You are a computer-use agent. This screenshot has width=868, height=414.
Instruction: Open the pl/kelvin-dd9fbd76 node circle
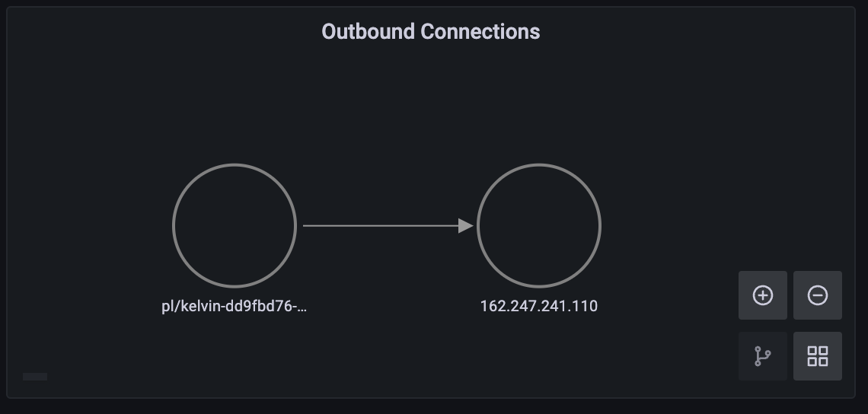(x=235, y=225)
